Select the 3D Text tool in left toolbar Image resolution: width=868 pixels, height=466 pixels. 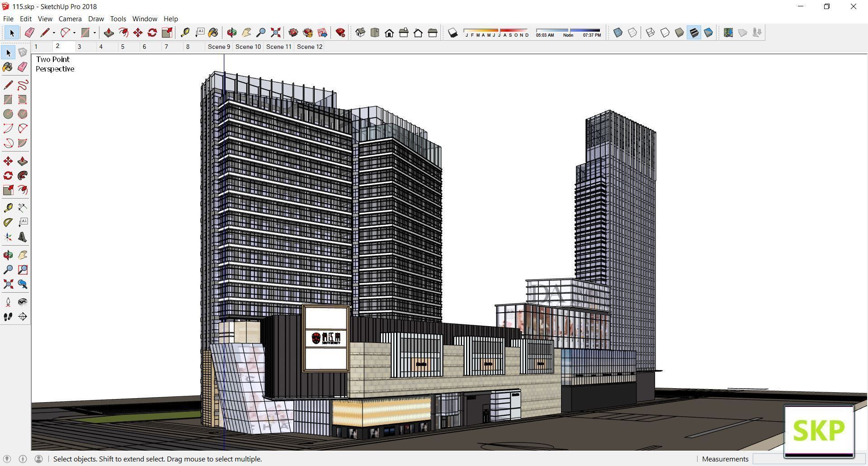pyautogui.click(x=23, y=237)
